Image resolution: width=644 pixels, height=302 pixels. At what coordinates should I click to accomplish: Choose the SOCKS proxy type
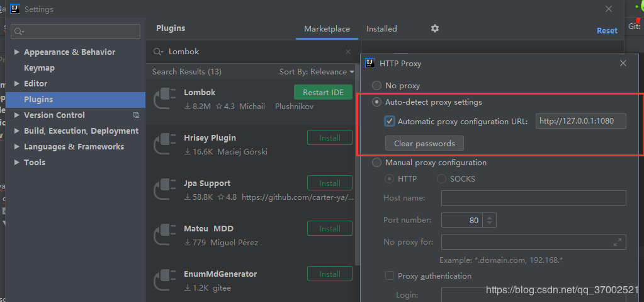pos(441,179)
